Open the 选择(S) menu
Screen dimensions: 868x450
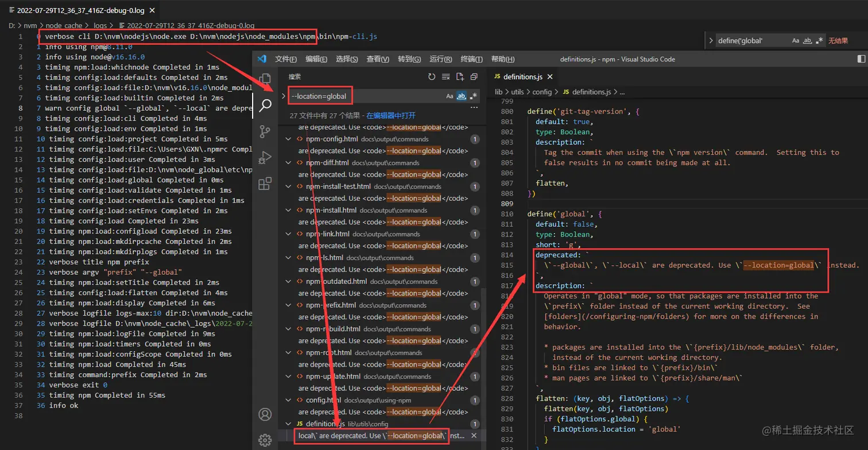[x=347, y=59]
